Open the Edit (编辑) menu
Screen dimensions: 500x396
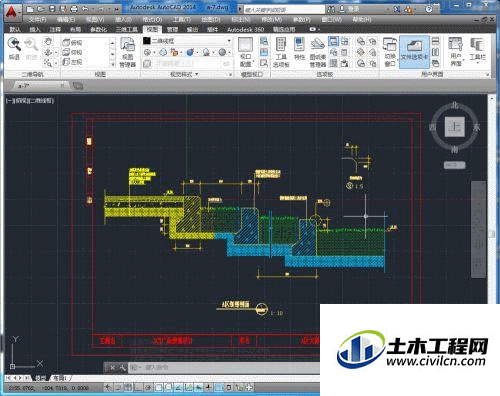(66, 20)
